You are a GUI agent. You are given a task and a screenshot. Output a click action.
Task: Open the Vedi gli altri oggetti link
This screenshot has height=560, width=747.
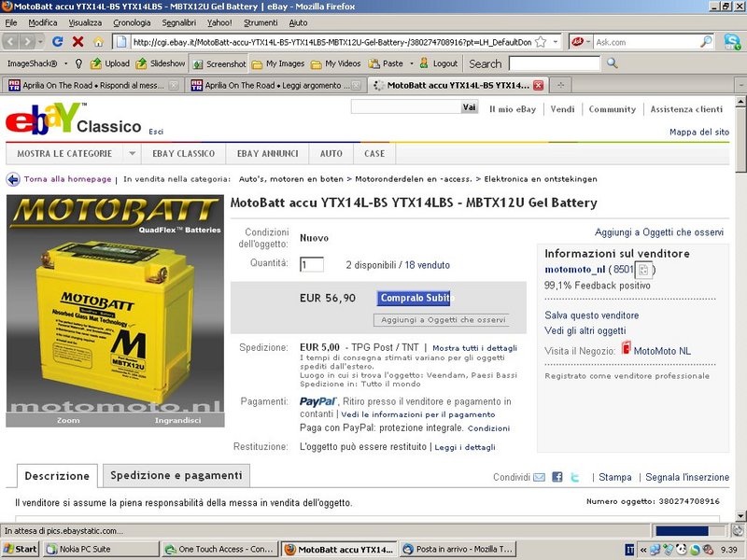[585, 330]
